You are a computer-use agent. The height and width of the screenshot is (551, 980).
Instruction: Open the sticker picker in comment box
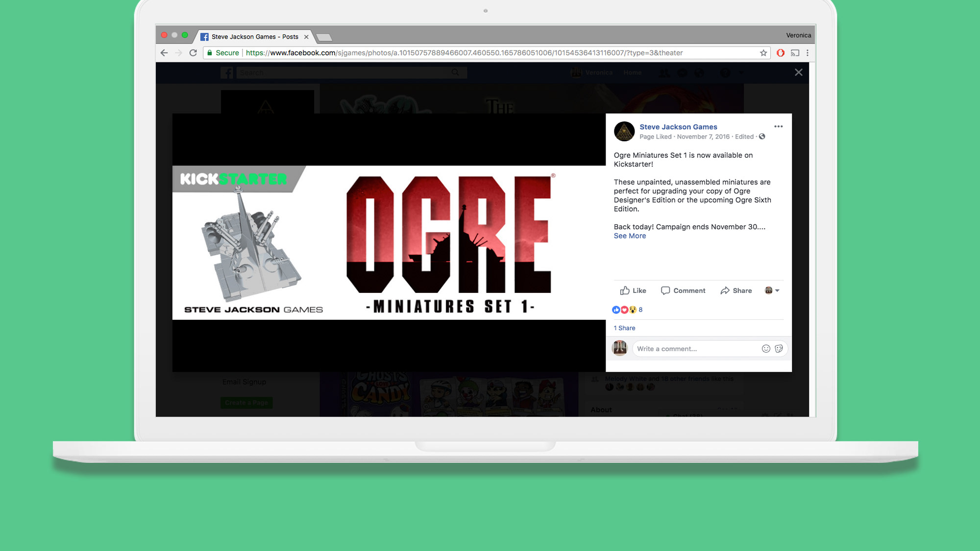coord(779,349)
